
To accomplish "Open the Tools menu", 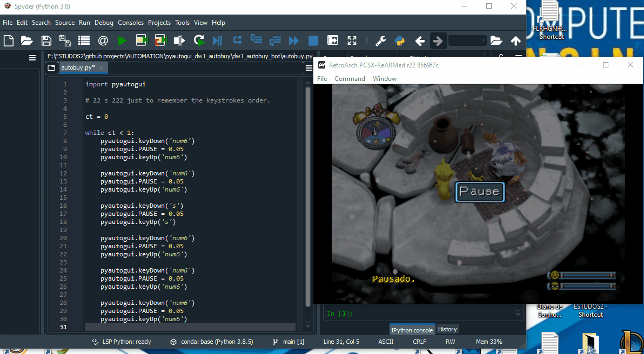I will 183,23.
